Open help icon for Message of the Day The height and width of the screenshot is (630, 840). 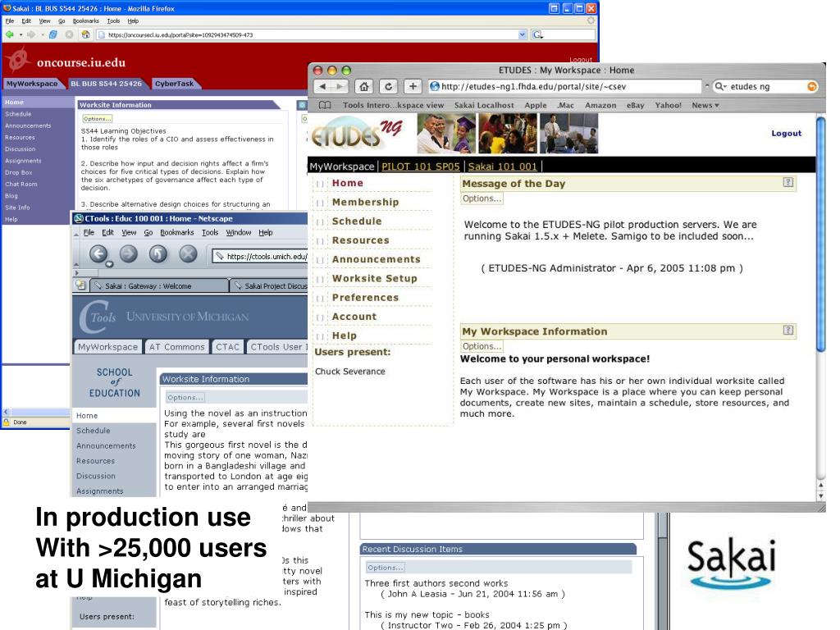[x=788, y=182]
